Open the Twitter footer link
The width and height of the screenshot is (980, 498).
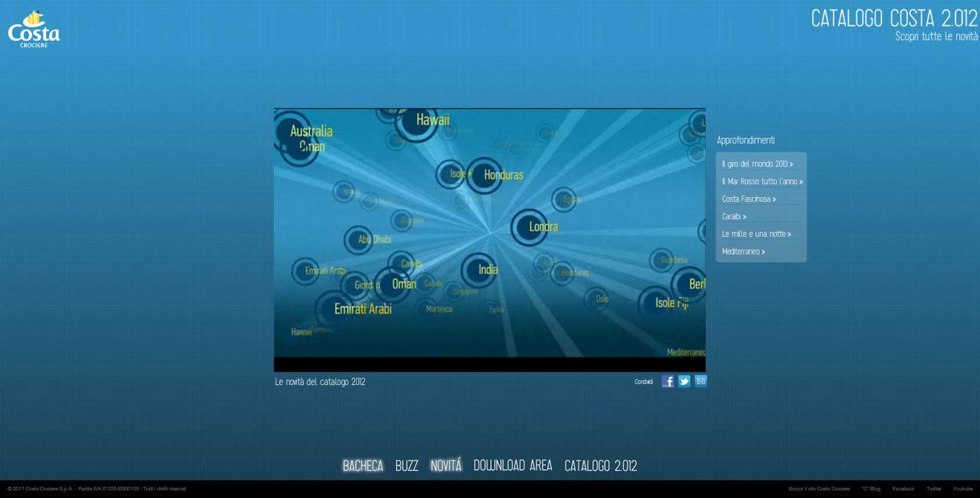(x=933, y=489)
